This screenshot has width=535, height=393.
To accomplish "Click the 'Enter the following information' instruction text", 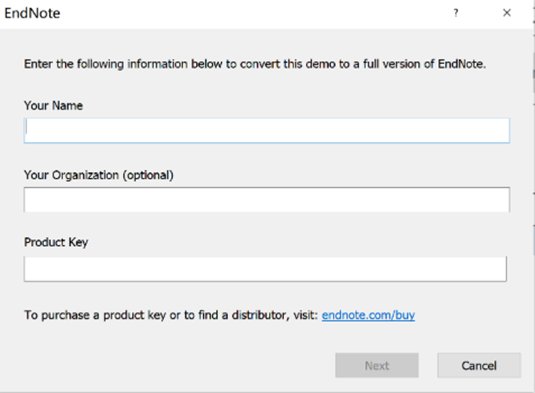I will coord(255,64).
